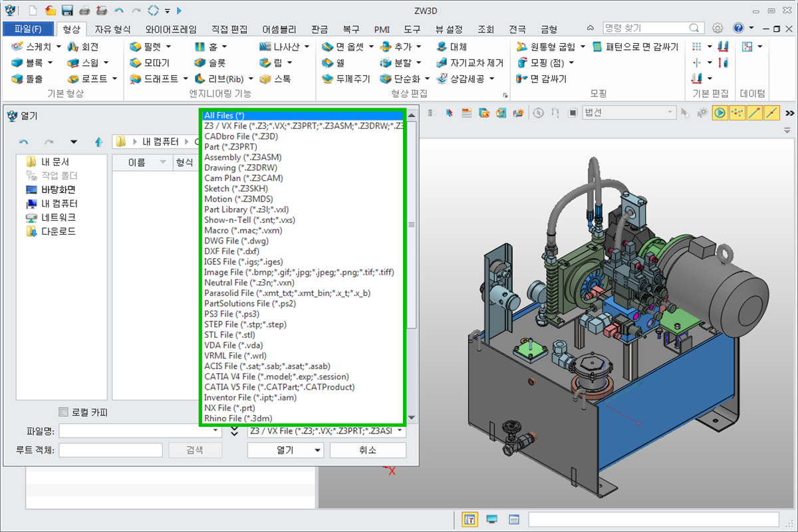798x532 pixels.
Task: Select 내 문서 in dialog sidebar
Action: 55,162
